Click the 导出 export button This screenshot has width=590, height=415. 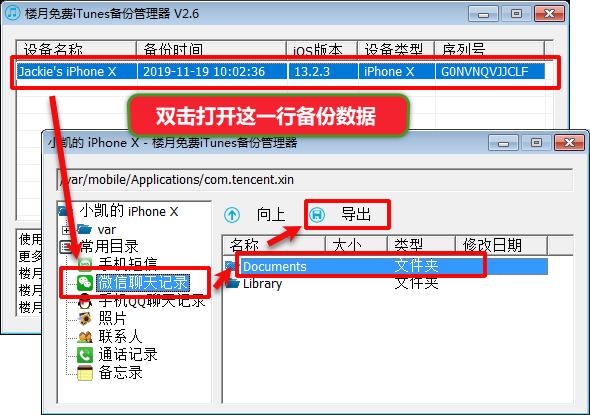tap(356, 215)
